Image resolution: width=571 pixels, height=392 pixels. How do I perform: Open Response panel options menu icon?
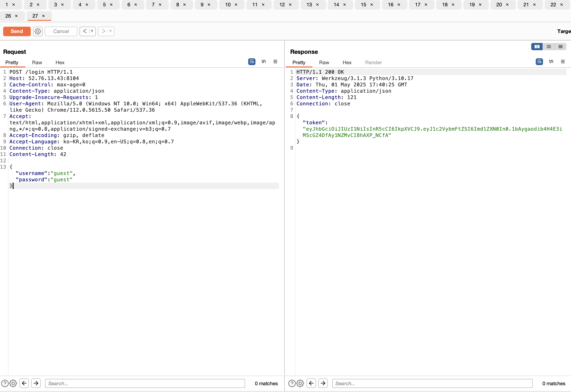(x=563, y=62)
